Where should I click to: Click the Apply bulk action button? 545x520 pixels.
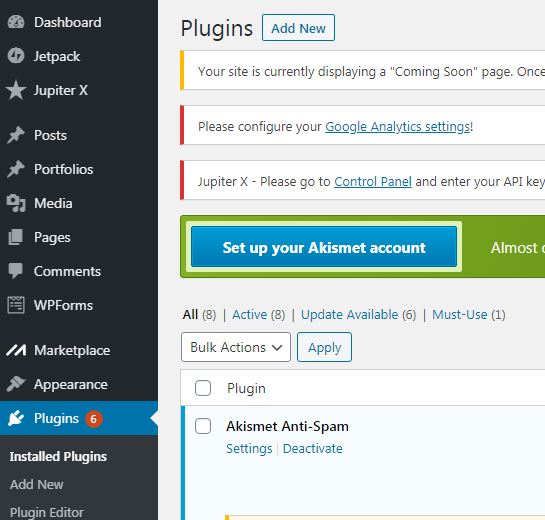[324, 347]
